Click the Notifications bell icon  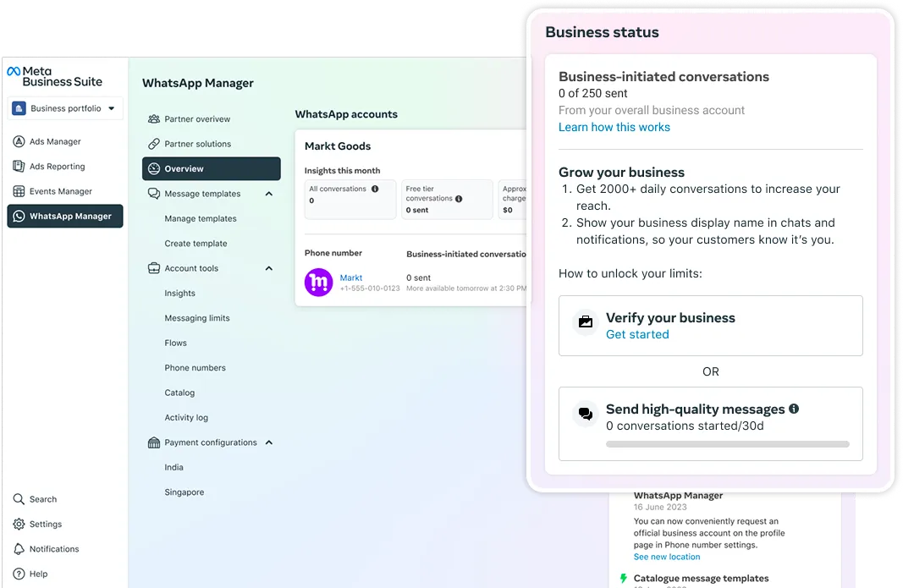(x=19, y=549)
